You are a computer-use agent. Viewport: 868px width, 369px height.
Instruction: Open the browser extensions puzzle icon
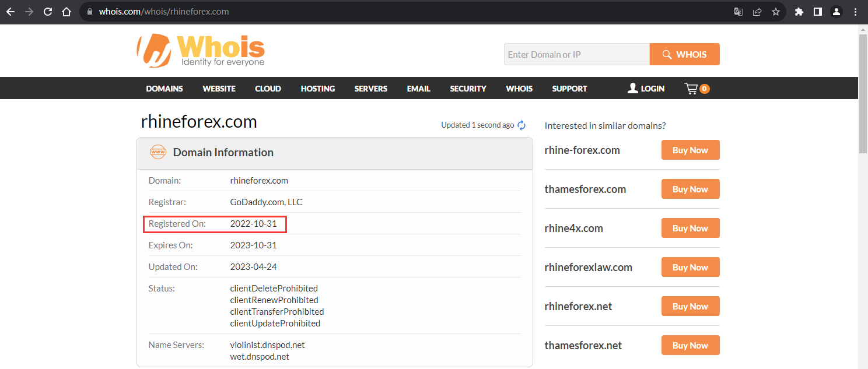[799, 12]
